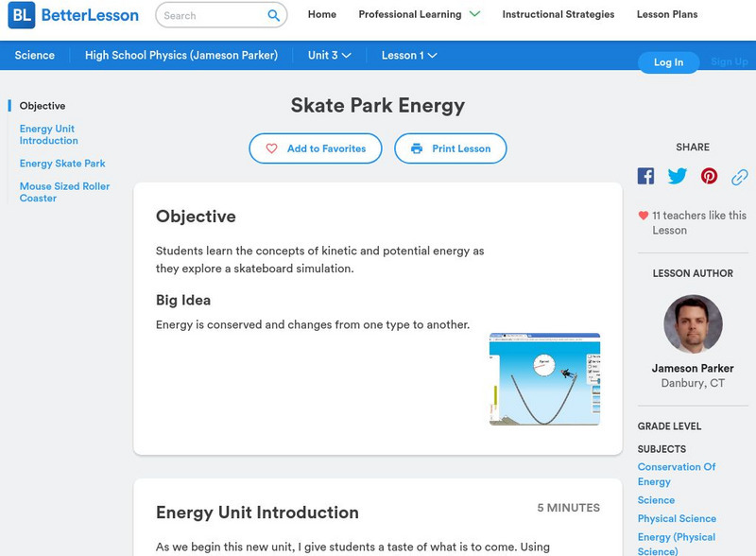The width and height of the screenshot is (756, 556).
Task: Open Energy (Physical Science) subject link
Action: (677, 544)
